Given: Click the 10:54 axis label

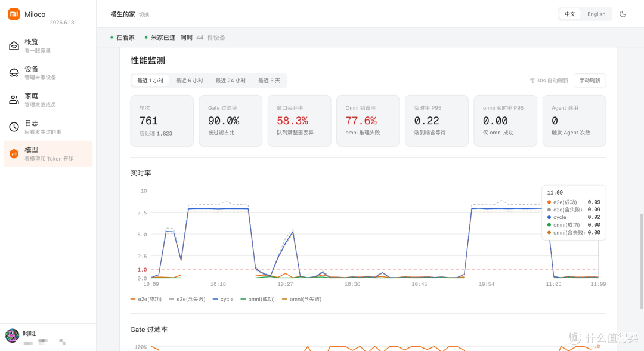Looking at the screenshot, I should tap(487, 284).
